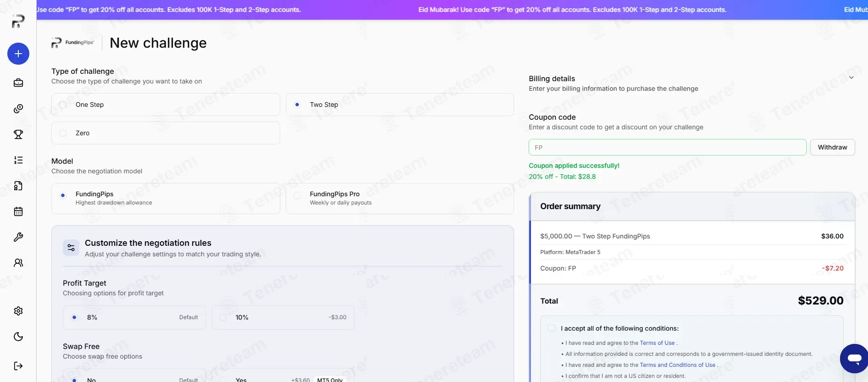Open the Terms and Conditions of Use link
The width and height of the screenshot is (868, 382).
(678, 365)
